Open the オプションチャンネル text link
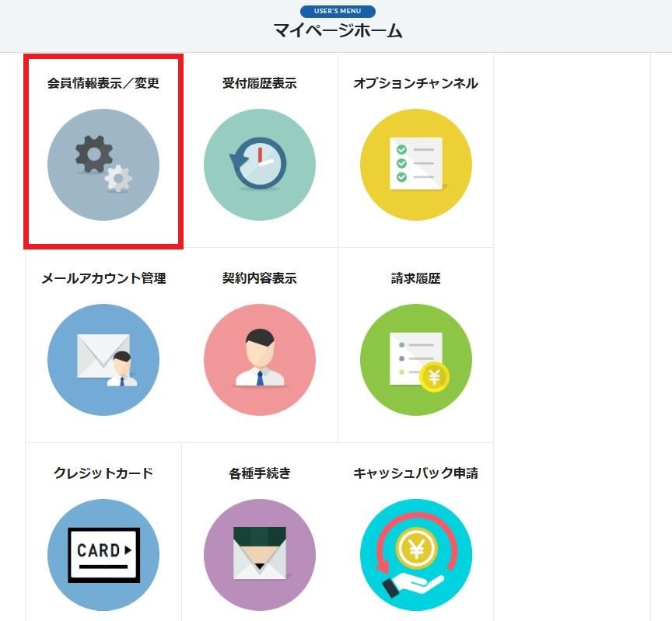The image size is (672, 621). tap(415, 83)
